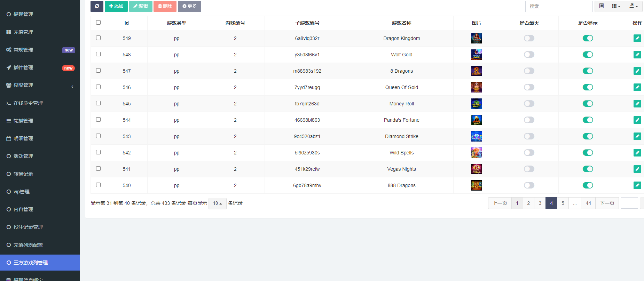Open 提现管理 in sidebar

pyautogui.click(x=40, y=14)
